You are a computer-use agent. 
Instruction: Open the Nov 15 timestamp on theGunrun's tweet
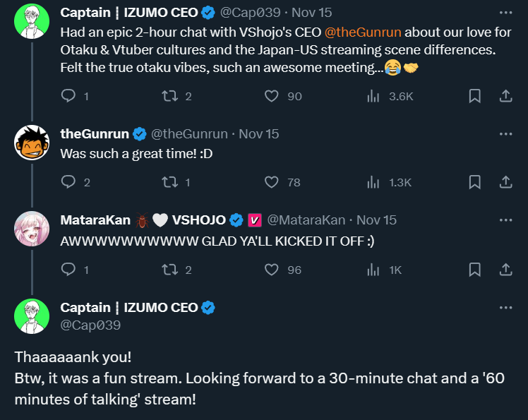click(x=259, y=133)
